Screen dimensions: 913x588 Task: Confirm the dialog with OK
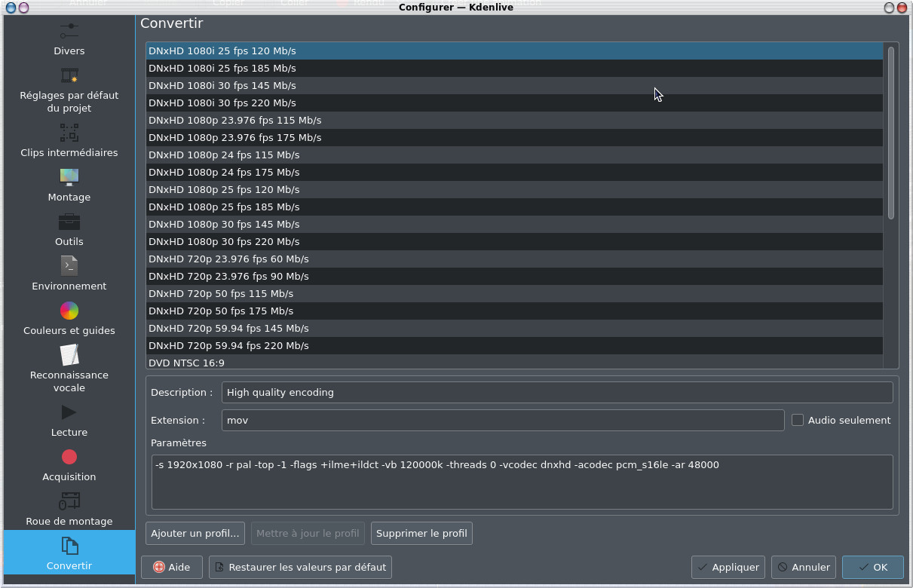coord(872,567)
